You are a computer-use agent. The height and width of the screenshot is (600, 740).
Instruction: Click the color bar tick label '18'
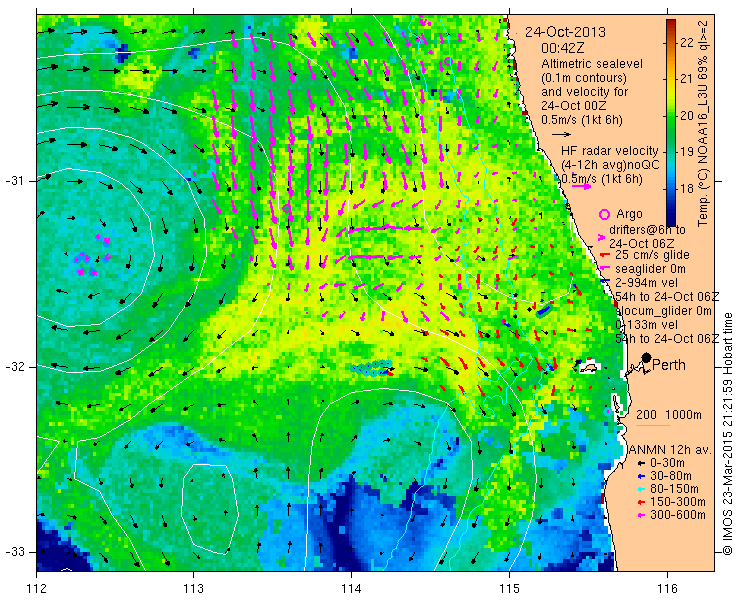[688, 189]
